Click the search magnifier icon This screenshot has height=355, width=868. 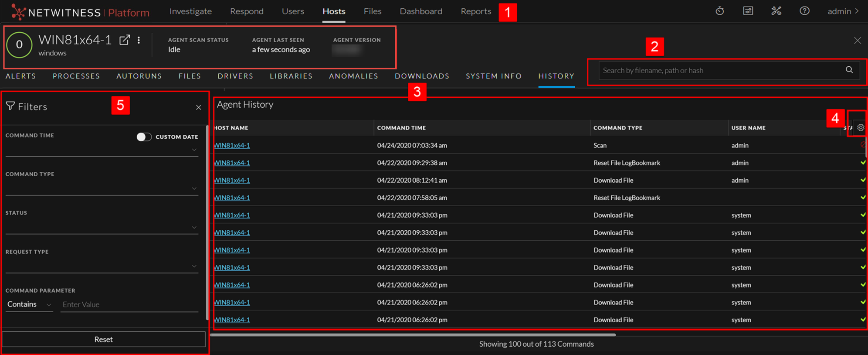point(849,70)
